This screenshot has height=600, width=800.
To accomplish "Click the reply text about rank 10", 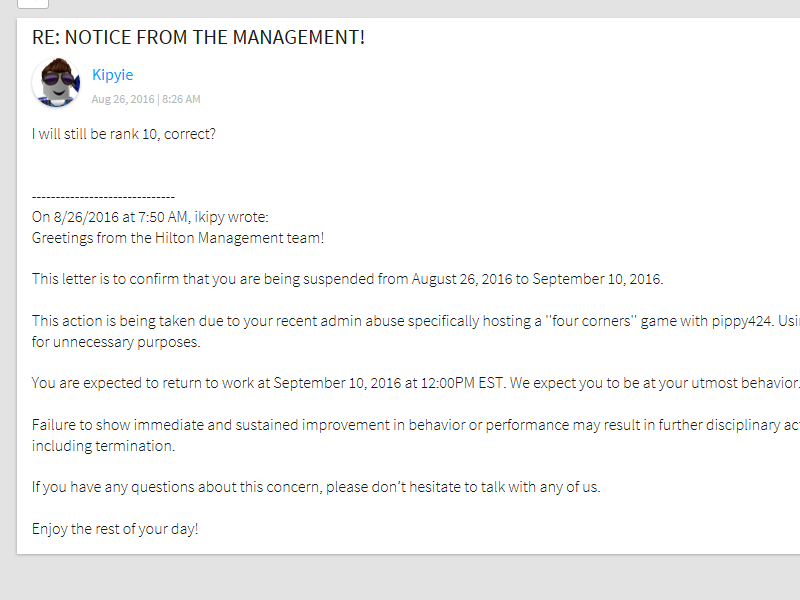I will tap(123, 134).
